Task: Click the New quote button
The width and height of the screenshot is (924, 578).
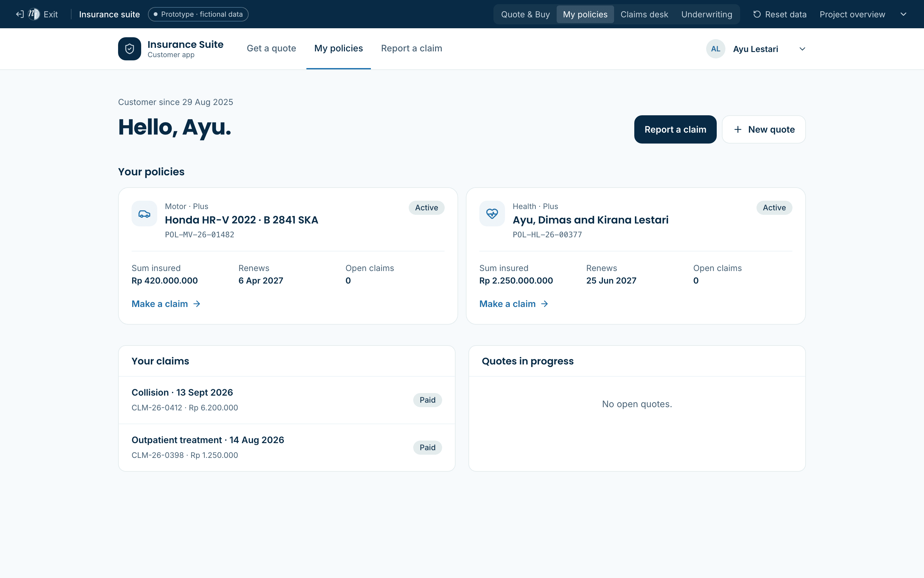Action: [x=764, y=130]
